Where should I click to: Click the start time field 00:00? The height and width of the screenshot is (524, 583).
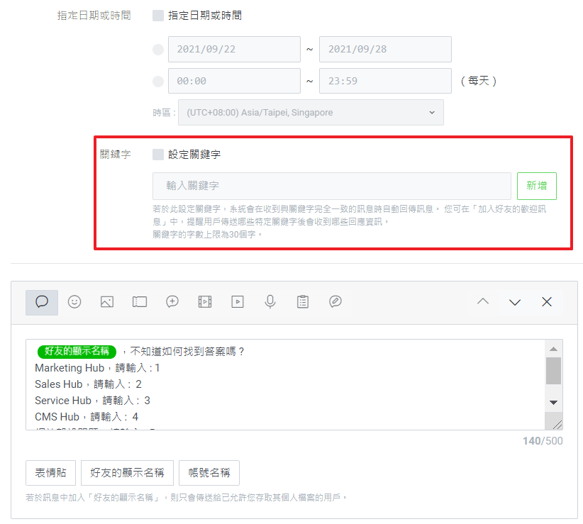tap(234, 81)
